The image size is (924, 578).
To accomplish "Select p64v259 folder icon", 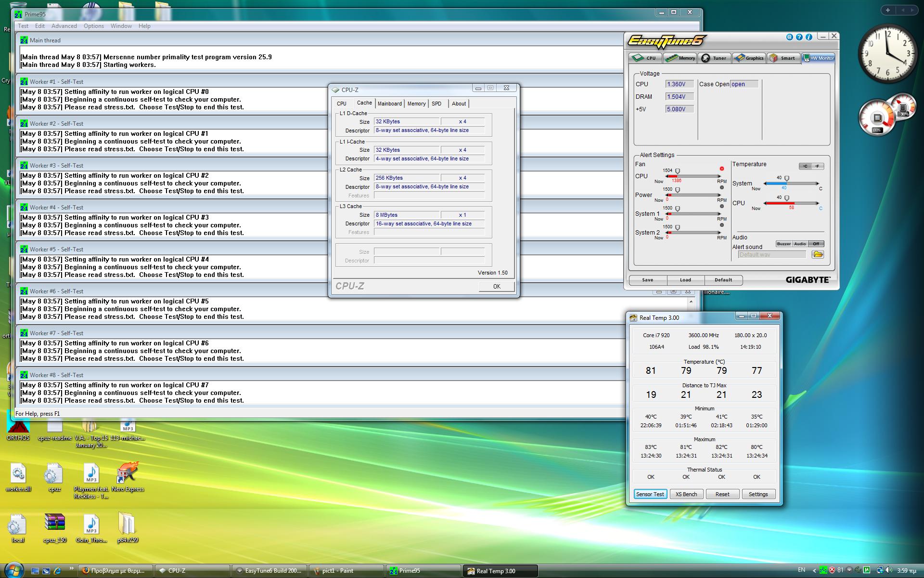I will 128,528.
